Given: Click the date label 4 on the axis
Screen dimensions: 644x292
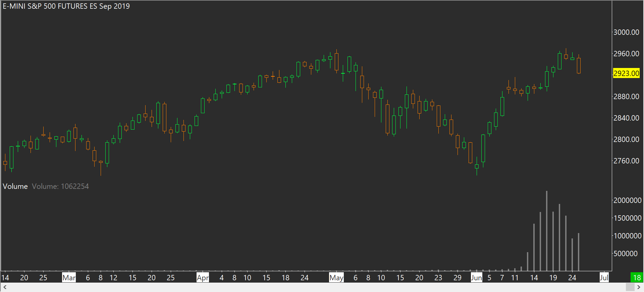Looking at the screenshot, I should click(222, 278).
